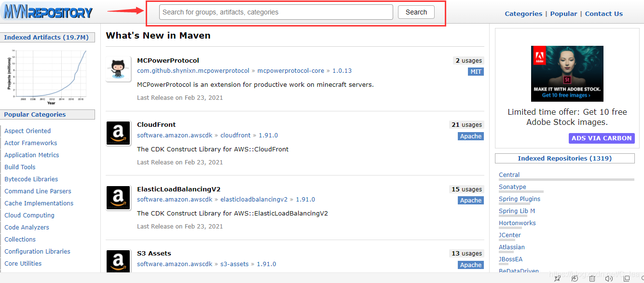
Task: Open the Central repository
Action: 509,175
